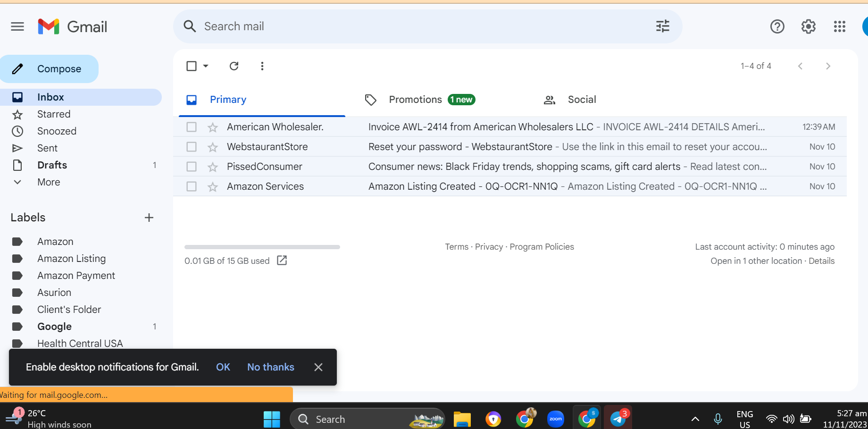Open the Support help icon

point(777,26)
